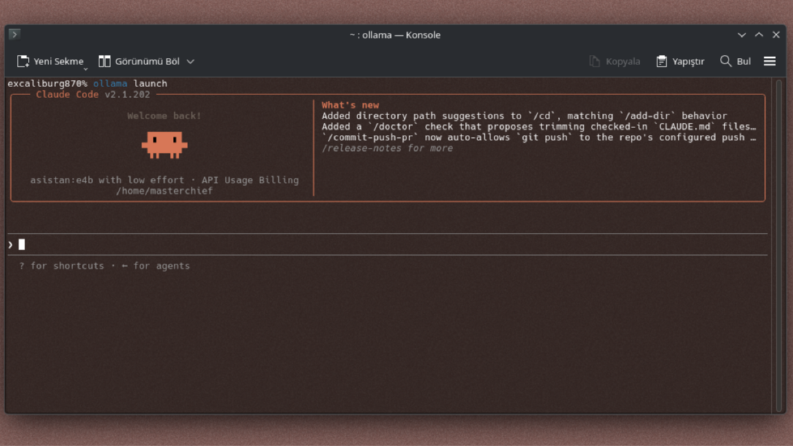Click the 'for agents' hint text

pos(161,266)
